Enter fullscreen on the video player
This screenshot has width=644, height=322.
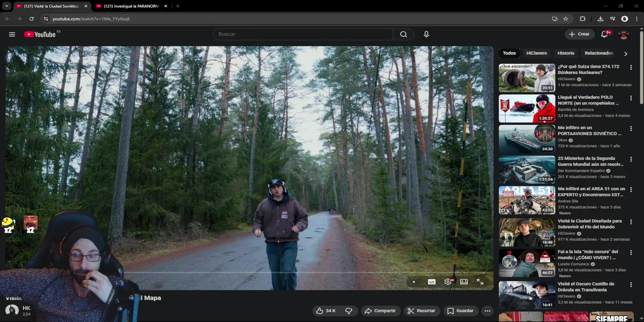click(x=480, y=282)
